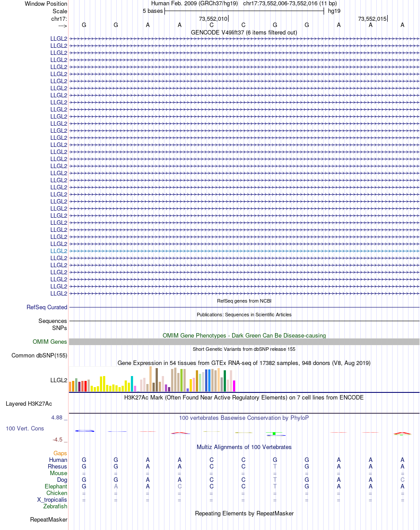Click the hg19 assembly label by the scale bar

coord(334,11)
